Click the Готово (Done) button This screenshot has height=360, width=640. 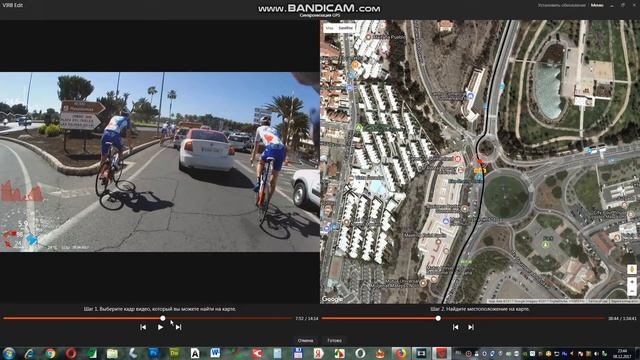tap(334, 340)
